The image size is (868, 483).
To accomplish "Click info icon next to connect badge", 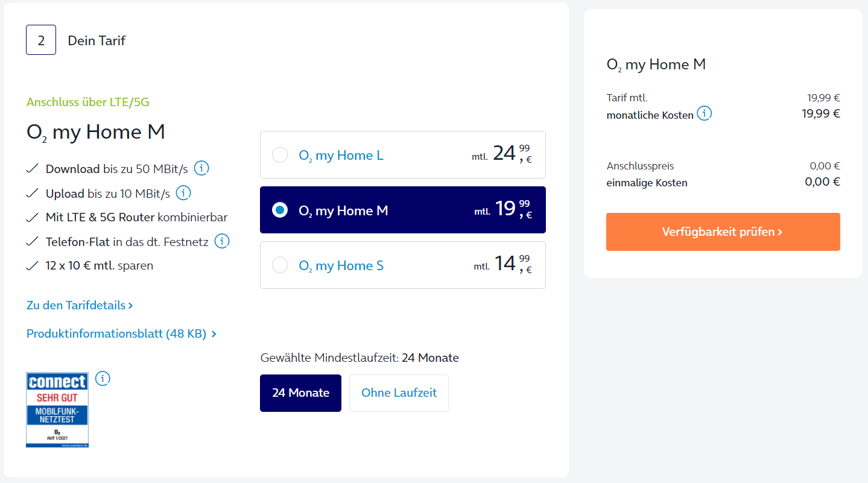I will [103, 379].
